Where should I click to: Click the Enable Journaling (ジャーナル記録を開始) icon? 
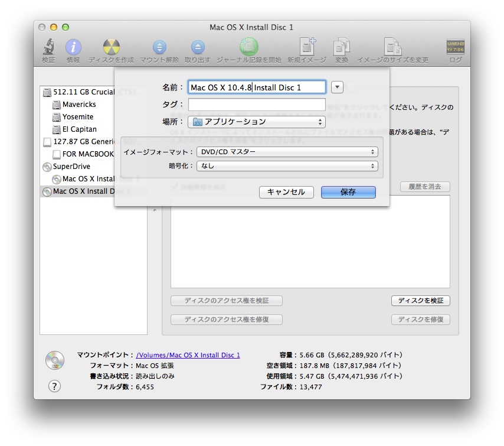tap(249, 47)
